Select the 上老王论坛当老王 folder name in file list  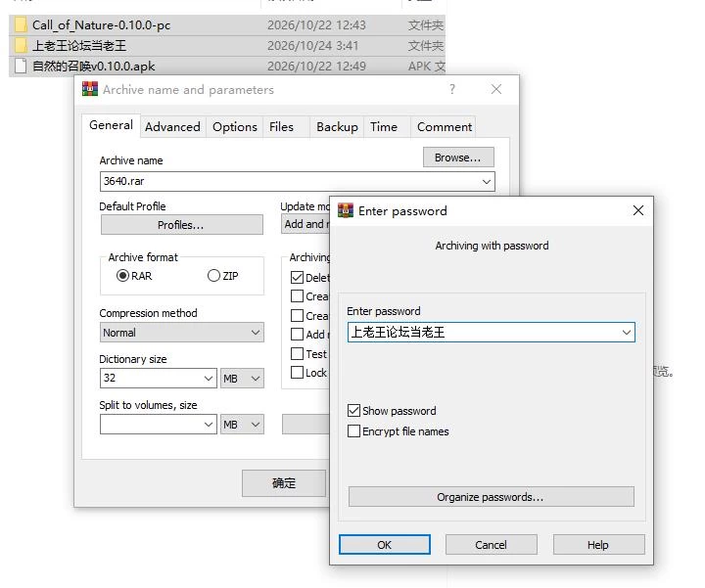pos(79,45)
